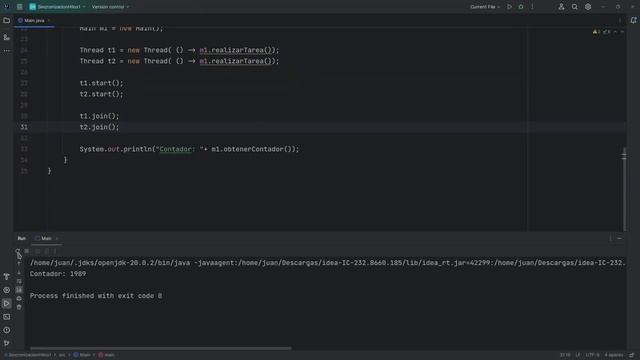Open the Build tool window hammer icon
Viewport: 640px width, 360px height.
click(7, 277)
